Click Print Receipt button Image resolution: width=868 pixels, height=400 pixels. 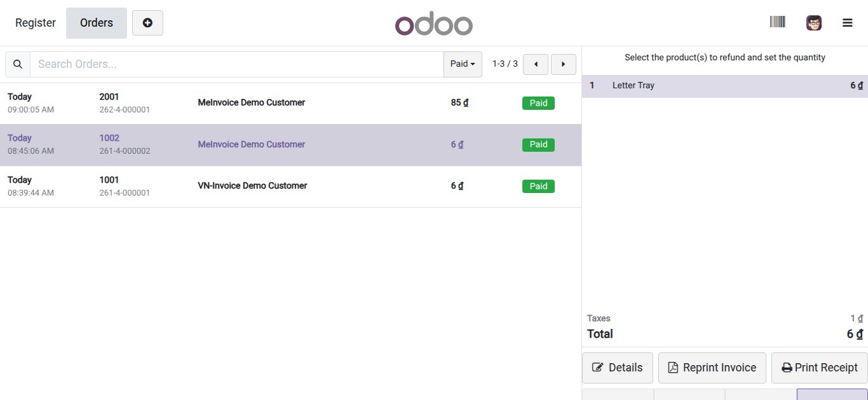coord(820,368)
